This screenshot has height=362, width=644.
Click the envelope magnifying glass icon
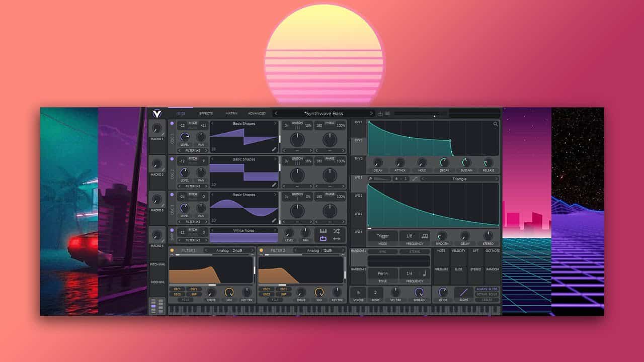coord(496,124)
